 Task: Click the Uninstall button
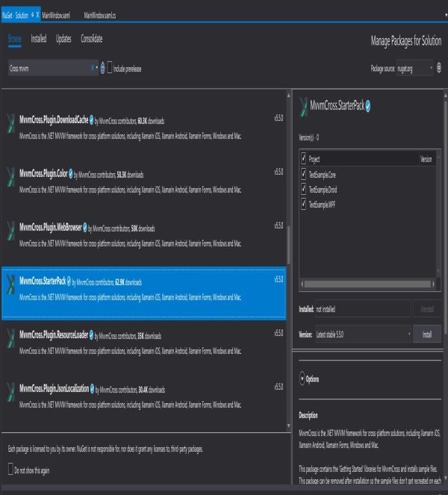(x=427, y=309)
